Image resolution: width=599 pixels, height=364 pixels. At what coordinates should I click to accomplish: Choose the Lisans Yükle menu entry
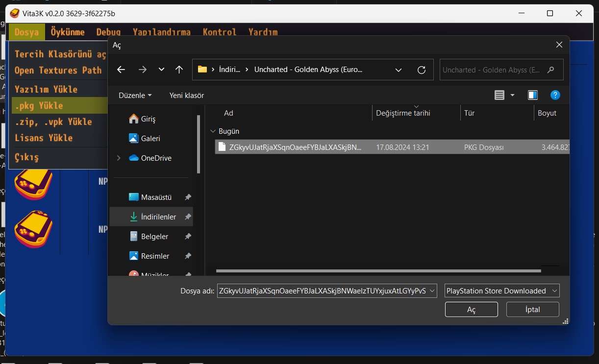click(x=44, y=138)
